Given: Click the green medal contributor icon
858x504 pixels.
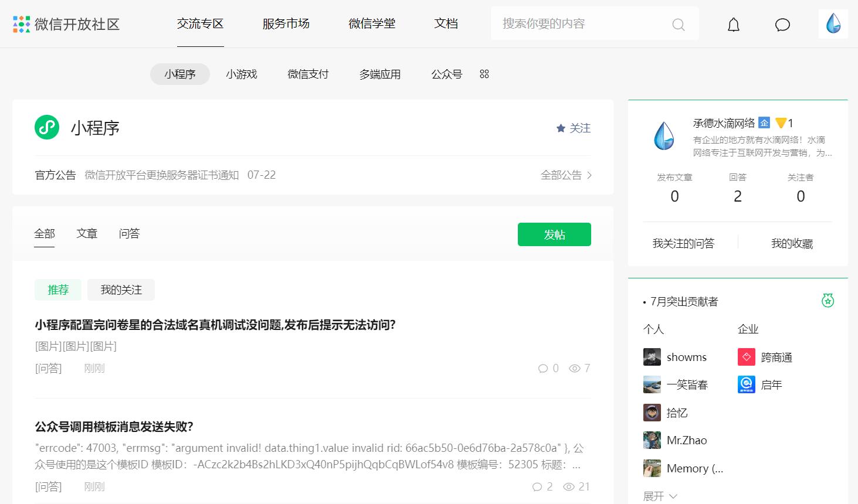Looking at the screenshot, I should pos(828,301).
